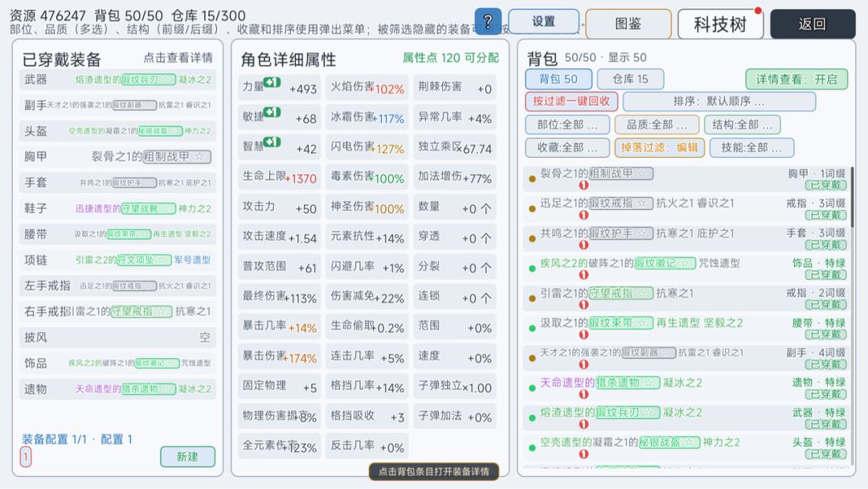Click the red alert icon under 锻纹副器 backpack row
This screenshot has height=489, width=868.
point(583,364)
